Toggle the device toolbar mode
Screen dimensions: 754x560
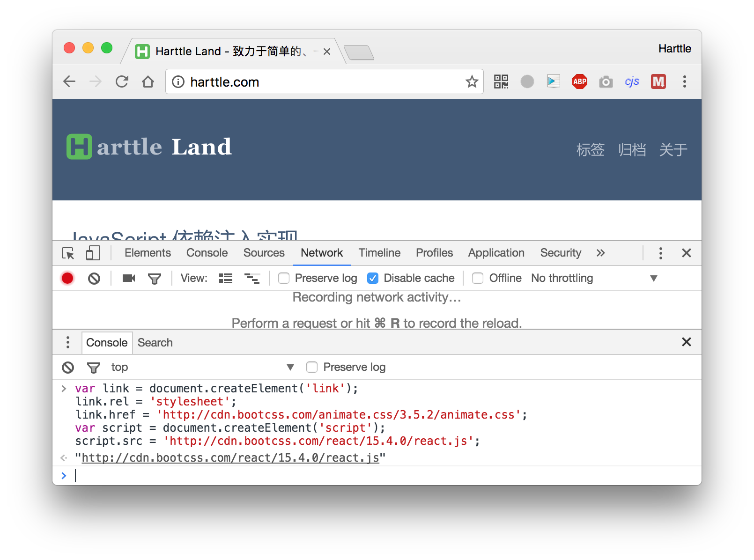tap(93, 253)
